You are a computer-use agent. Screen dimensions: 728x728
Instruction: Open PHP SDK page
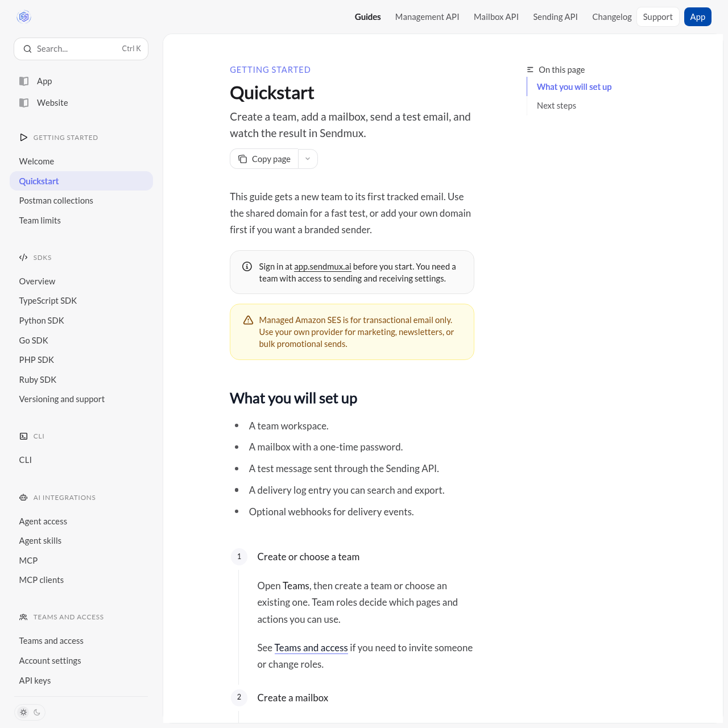(x=81, y=360)
